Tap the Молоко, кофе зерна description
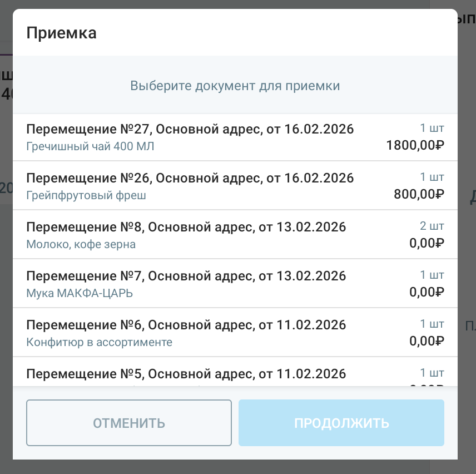This screenshot has width=476, height=474. tap(81, 244)
